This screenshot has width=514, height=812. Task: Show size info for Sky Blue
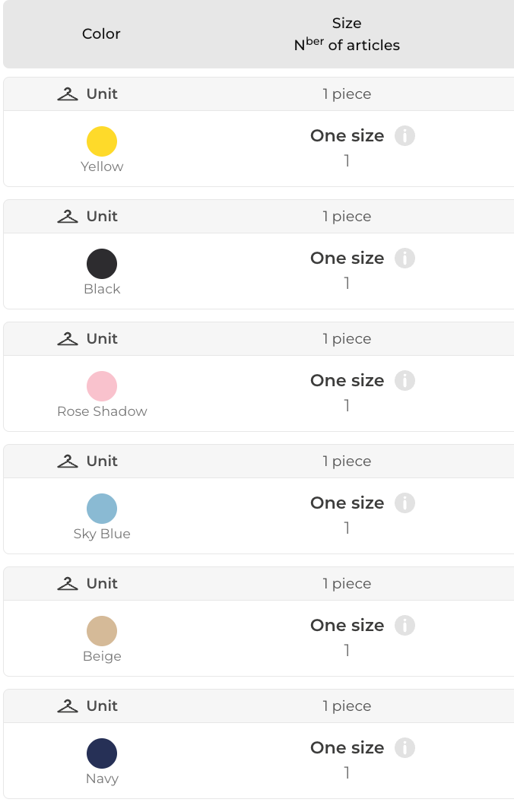pyautogui.click(x=405, y=503)
